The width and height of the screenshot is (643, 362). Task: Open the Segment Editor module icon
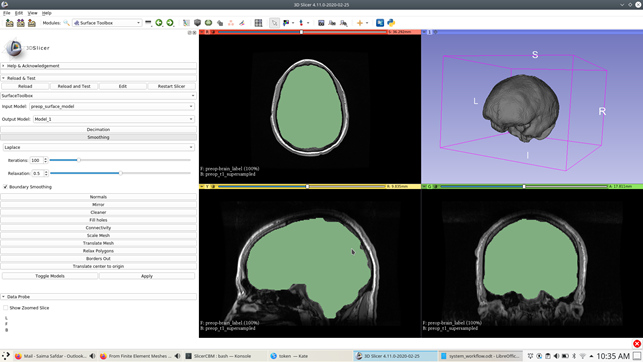tap(242, 23)
